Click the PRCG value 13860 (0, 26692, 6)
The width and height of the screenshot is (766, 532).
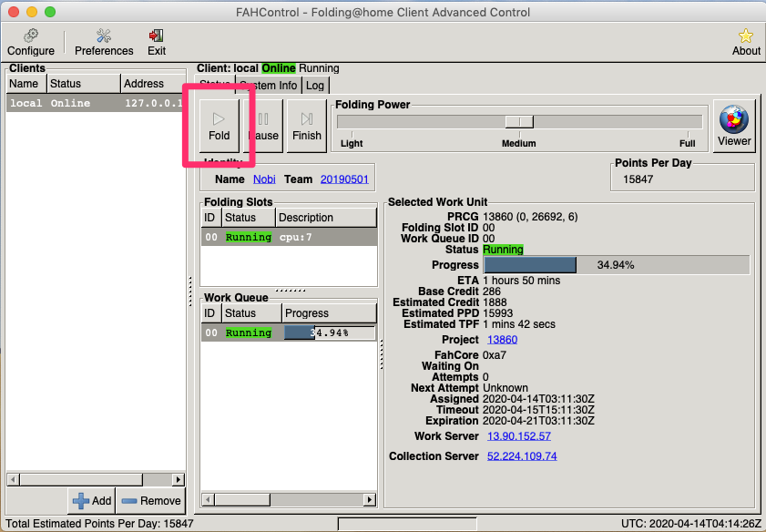(x=530, y=217)
